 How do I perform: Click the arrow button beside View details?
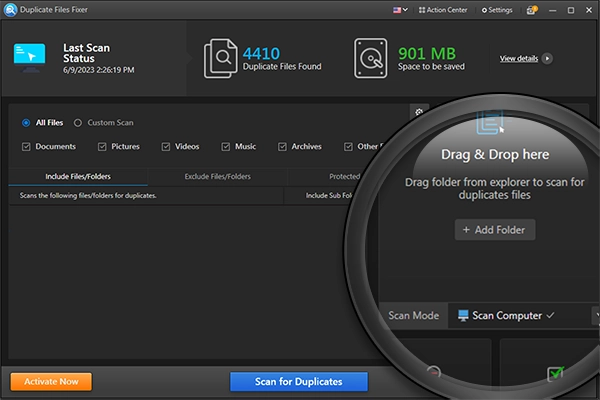click(547, 59)
